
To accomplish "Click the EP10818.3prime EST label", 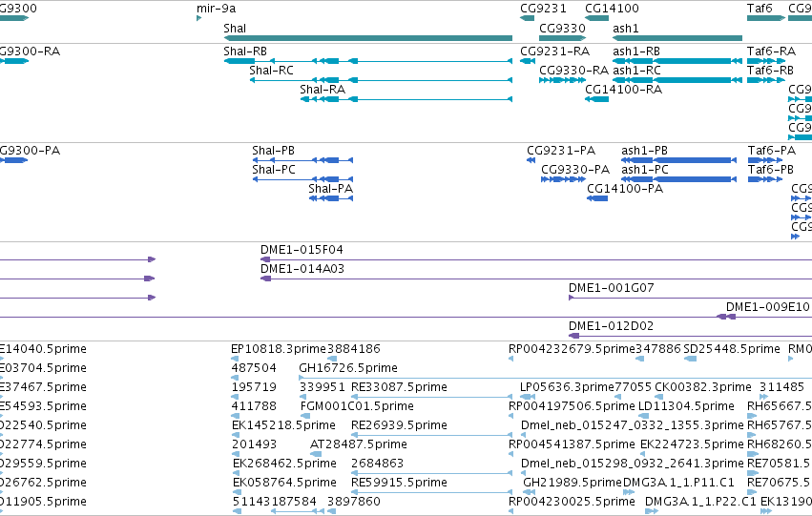I will coord(279,349).
